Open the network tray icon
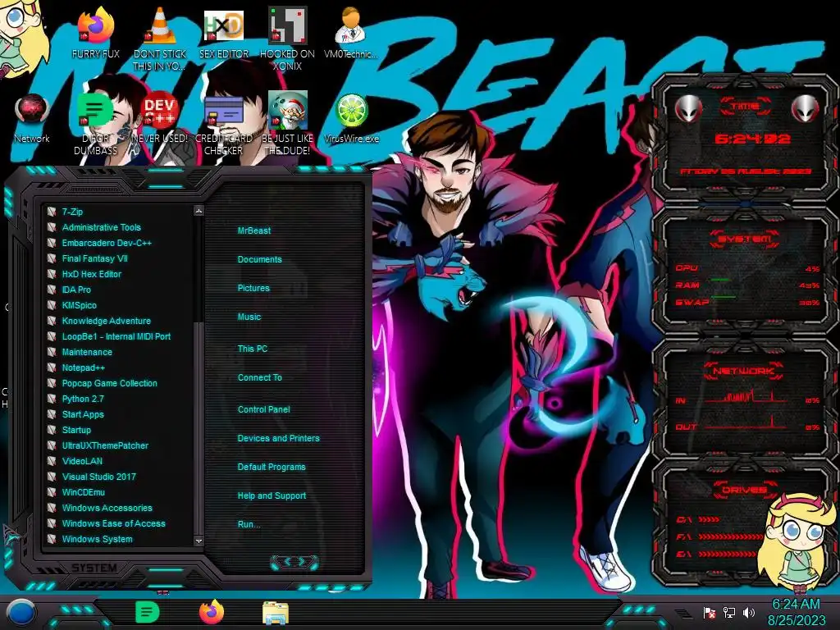Image resolution: width=840 pixels, height=630 pixels. tap(729, 612)
